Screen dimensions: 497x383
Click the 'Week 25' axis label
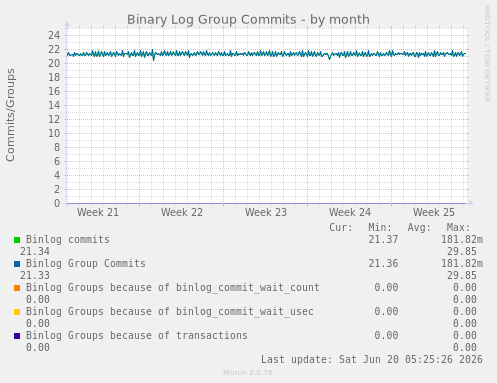coord(434,212)
